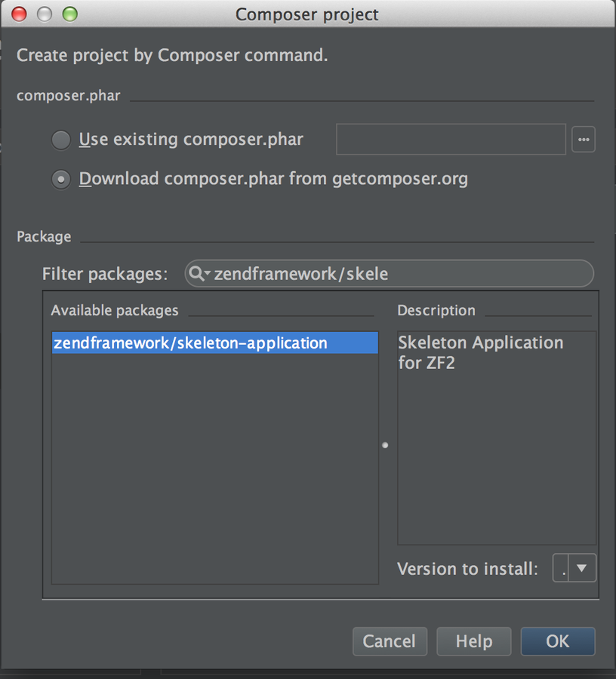
Task: Click the composer.phar path input field
Action: pos(451,139)
